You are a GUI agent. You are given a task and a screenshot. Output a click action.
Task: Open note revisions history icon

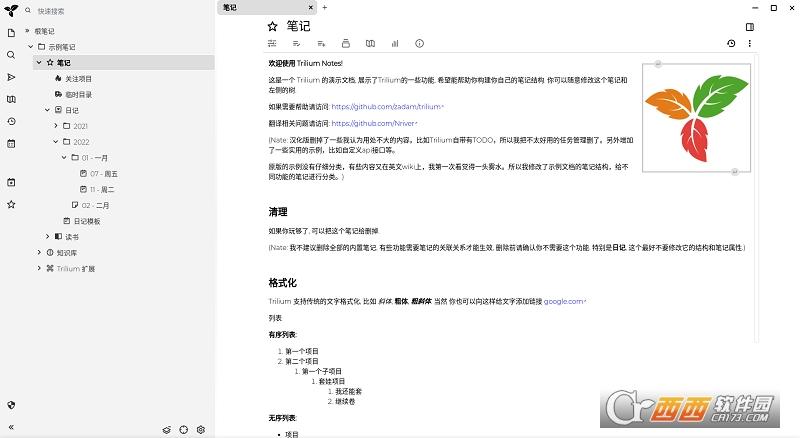(x=731, y=43)
